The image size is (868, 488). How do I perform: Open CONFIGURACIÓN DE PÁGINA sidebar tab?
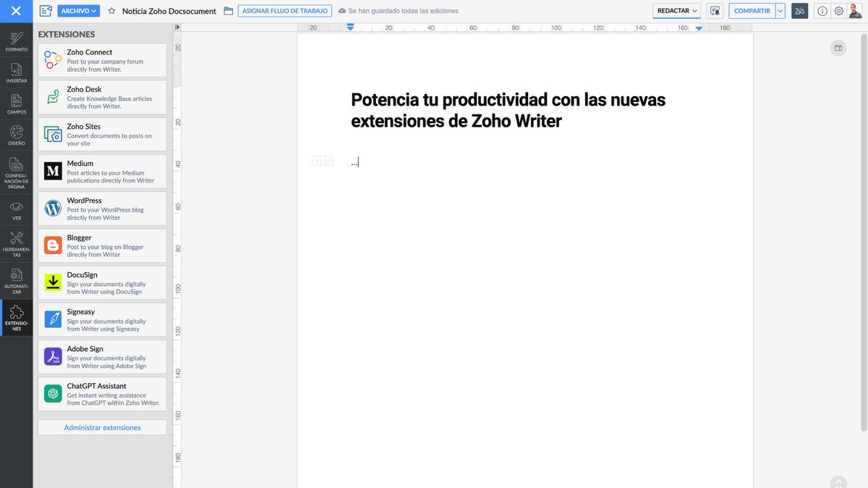tap(16, 172)
